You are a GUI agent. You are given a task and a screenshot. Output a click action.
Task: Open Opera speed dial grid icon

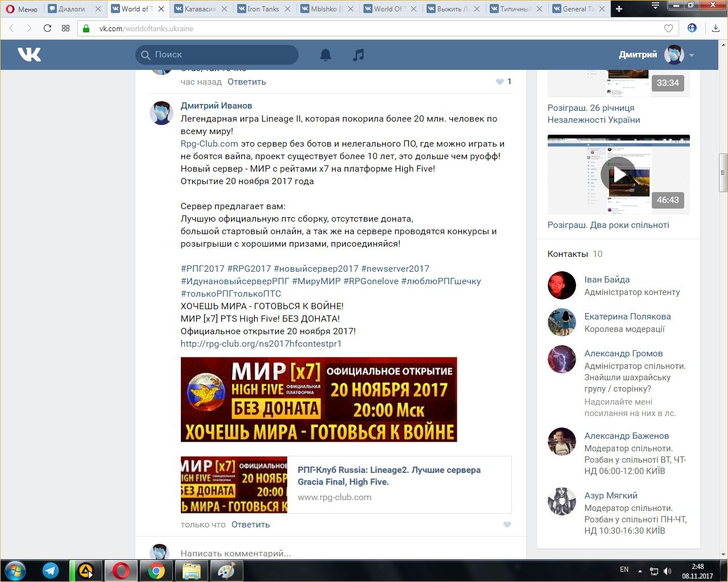pyautogui.click(x=65, y=28)
